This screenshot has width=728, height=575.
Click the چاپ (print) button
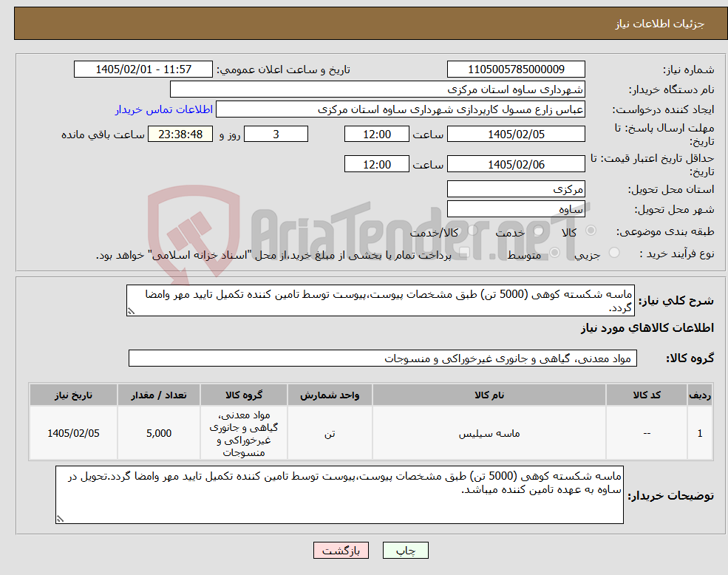pos(405,551)
